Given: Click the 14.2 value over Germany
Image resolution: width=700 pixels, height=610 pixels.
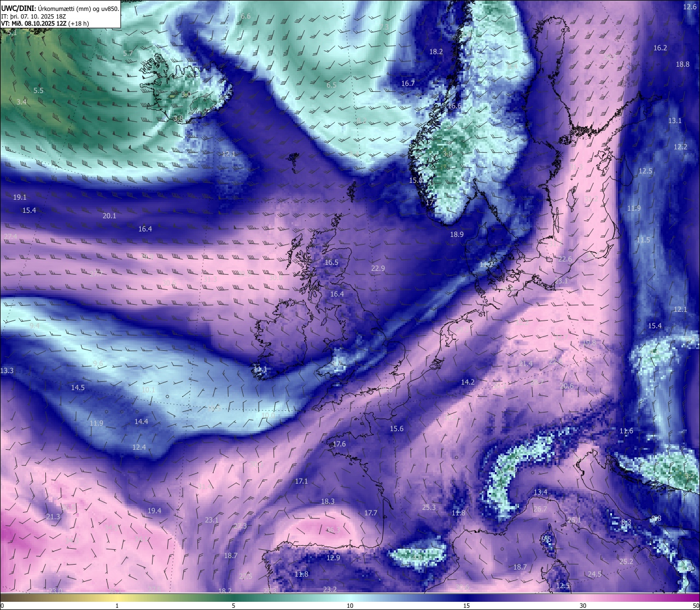Looking at the screenshot, I should pyautogui.click(x=468, y=382).
